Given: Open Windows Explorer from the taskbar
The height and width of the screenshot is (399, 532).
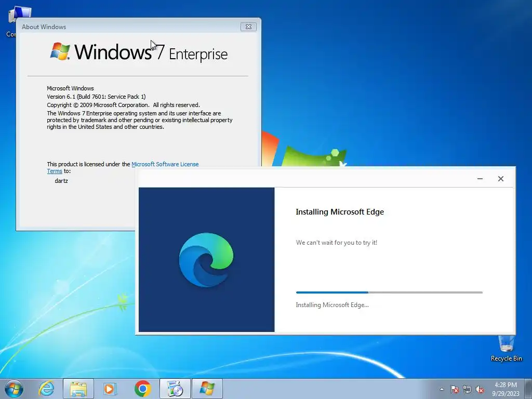Looking at the screenshot, I should click(78, 389).
